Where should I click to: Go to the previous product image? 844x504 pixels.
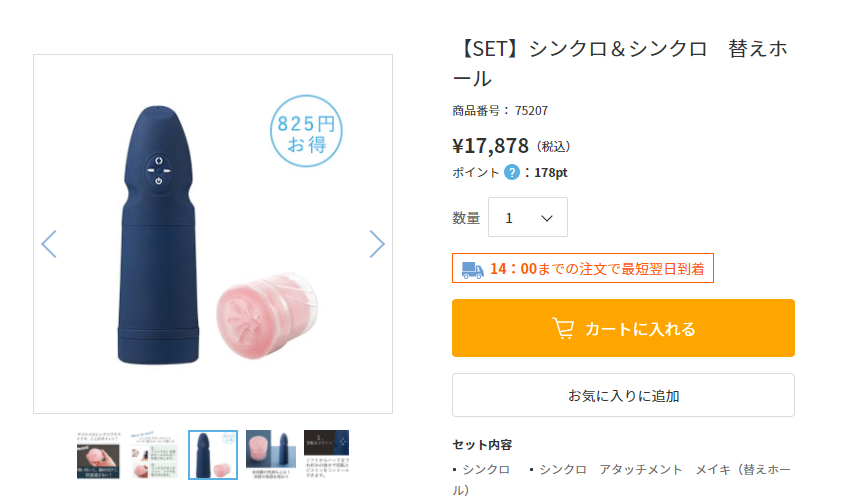[x=49, y=244]
